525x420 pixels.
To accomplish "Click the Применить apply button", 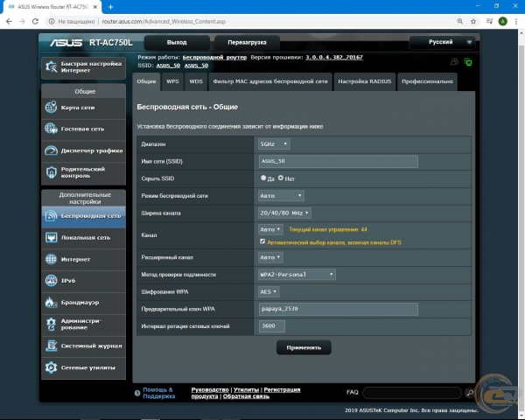I will coord(304,347).
